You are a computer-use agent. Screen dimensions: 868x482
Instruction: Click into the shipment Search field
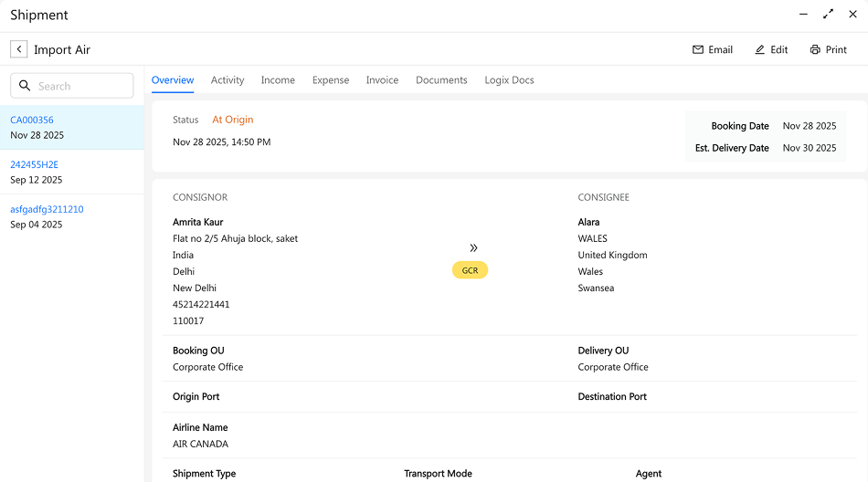click(82, 86)
